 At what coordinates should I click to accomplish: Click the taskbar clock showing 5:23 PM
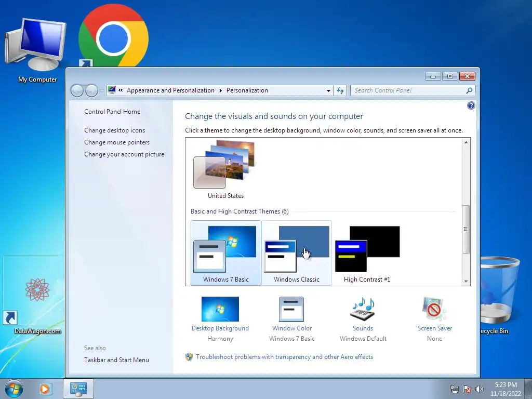pyautogui.click(x=506, y=389)
